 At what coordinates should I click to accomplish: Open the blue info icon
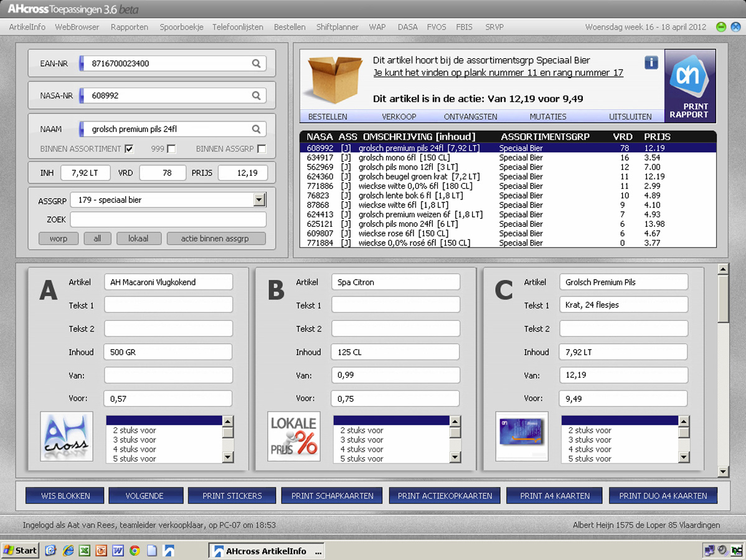(651, 62)
